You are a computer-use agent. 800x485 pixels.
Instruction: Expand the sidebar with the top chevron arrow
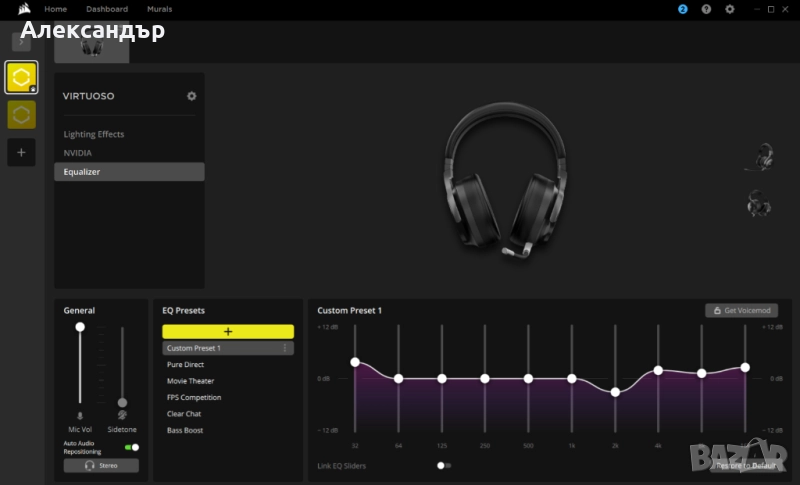[21, 42]
